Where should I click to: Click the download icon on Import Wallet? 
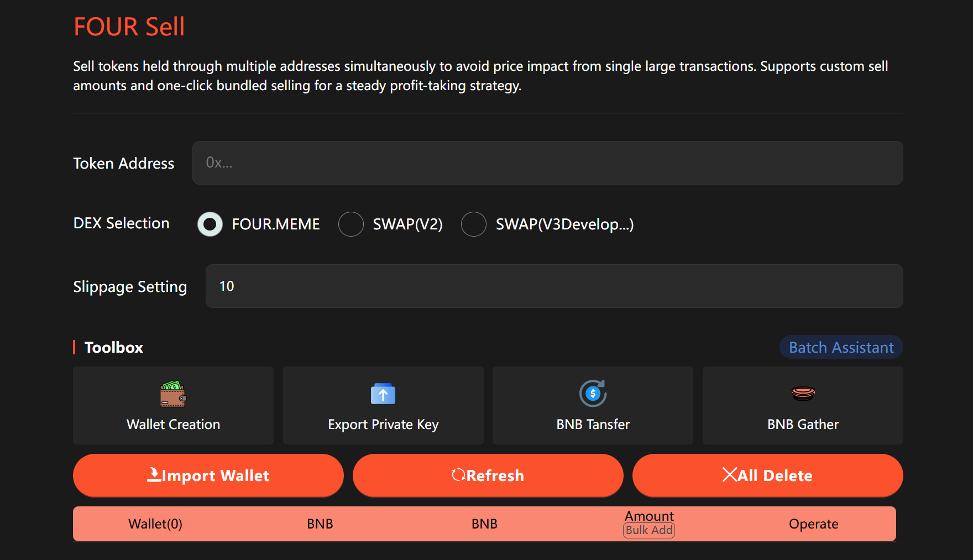[154, 475]
